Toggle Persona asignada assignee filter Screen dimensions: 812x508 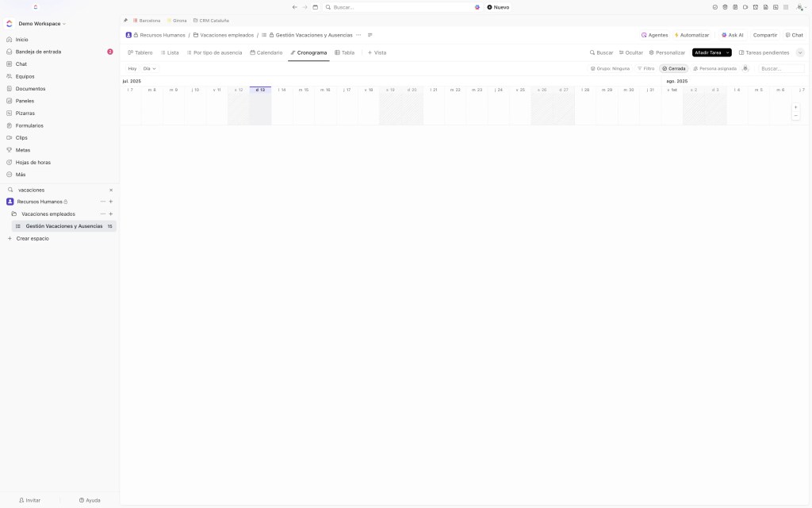coord(714,68)
